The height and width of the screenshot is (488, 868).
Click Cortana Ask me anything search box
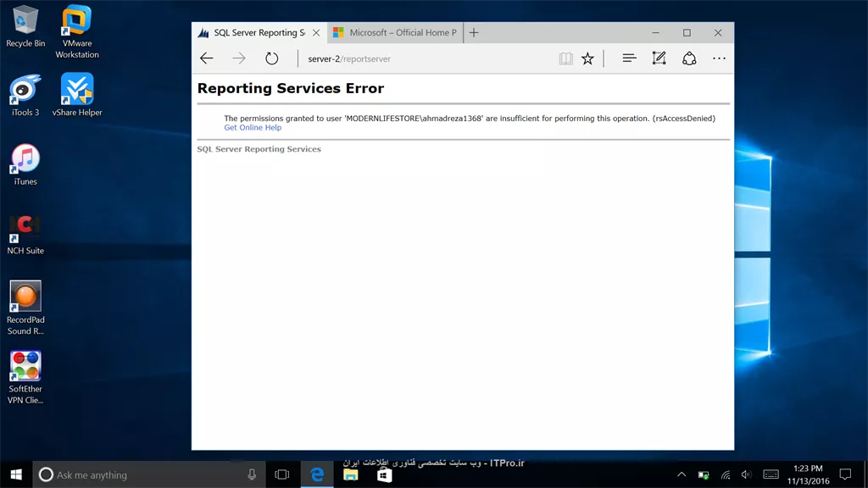tap(149, 474)
